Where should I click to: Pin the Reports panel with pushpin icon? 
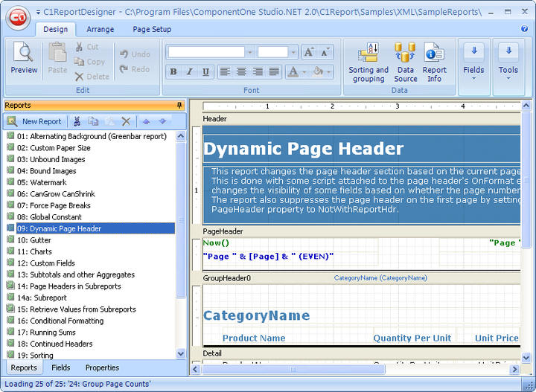(179, 106)
